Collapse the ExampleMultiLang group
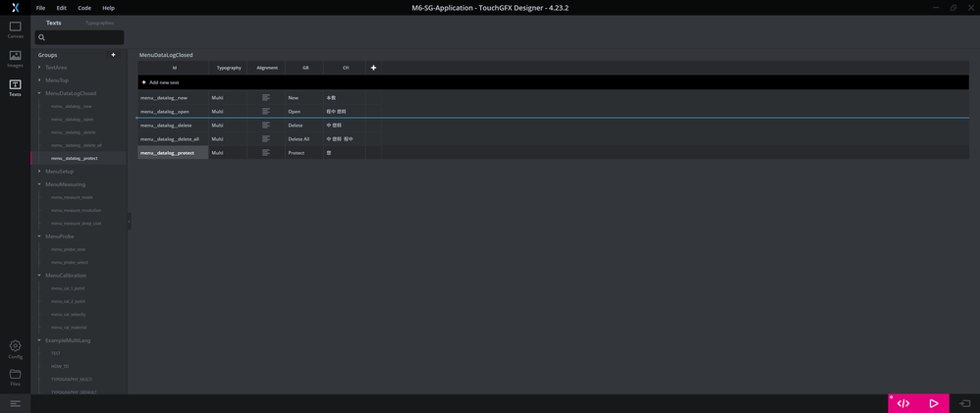 coord(40,339)
